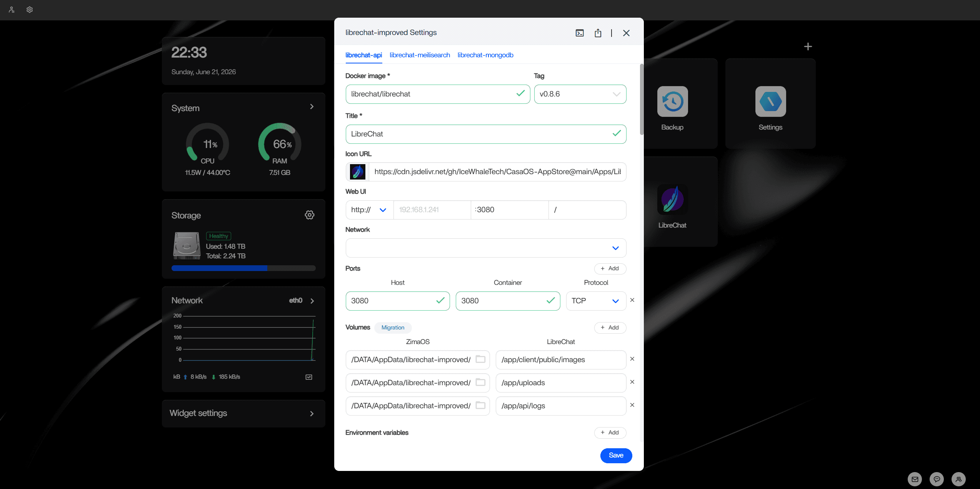Open the TCP protocol dropdown
Image resolution: width=980 pixels, height=489 pixels.
point(595,301)
